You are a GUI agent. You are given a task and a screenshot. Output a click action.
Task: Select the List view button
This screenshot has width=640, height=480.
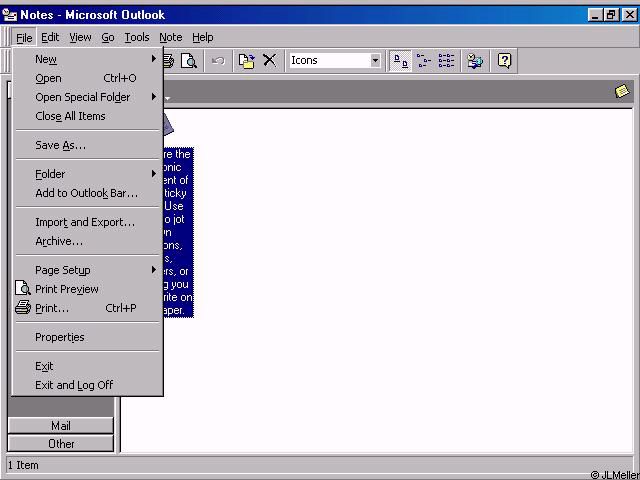[446, 61]
